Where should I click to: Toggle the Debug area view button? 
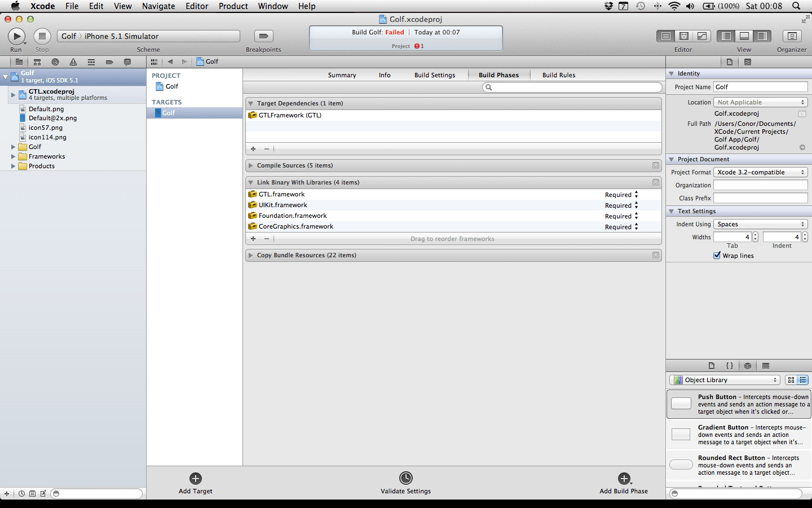744,36
